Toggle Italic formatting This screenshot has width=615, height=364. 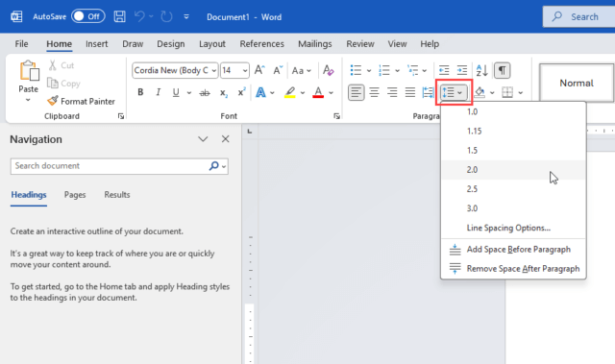pyautogui.click(x=158, y=92)
